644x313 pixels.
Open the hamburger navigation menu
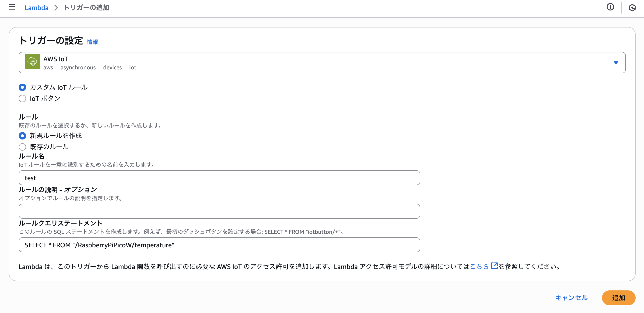pos(12,7)
